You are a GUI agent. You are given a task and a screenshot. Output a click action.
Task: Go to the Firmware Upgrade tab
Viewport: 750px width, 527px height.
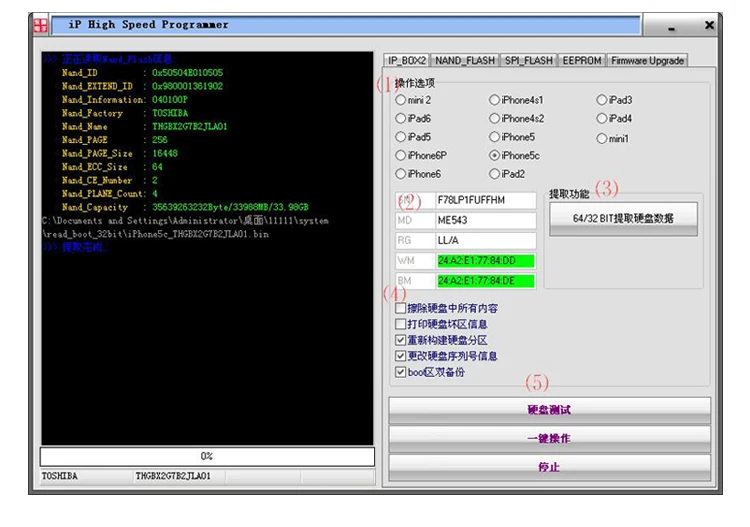pyautogui.click(x=647, y=60)
